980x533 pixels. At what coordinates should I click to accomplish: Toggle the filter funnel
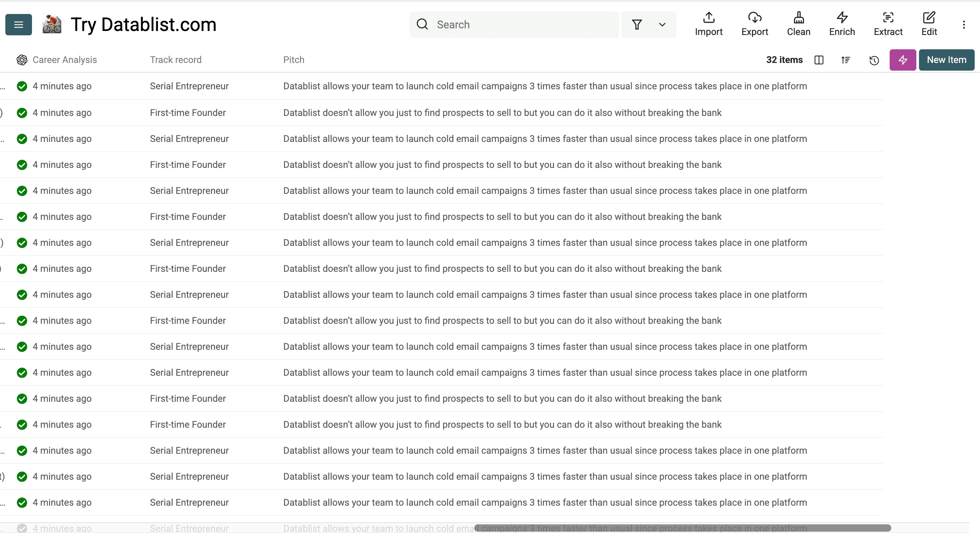tap(637, 24)
